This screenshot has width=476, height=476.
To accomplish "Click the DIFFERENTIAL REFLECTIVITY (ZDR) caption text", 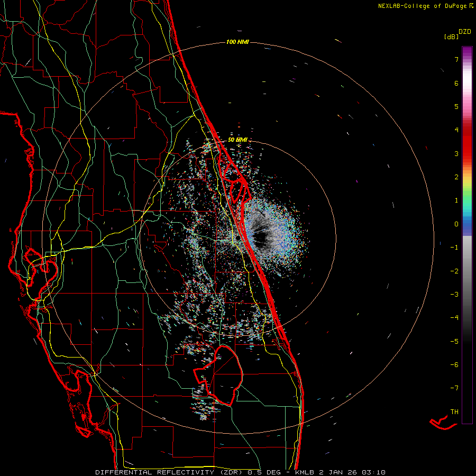I will point(169,472).
